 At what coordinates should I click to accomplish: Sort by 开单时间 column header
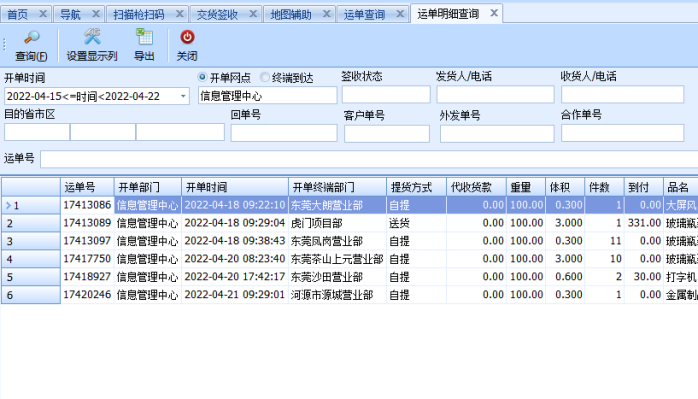click(x=235, y=187)
